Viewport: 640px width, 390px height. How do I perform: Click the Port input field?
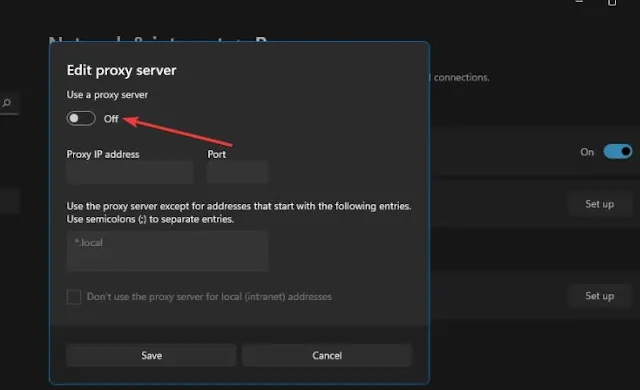click(238, 172)
